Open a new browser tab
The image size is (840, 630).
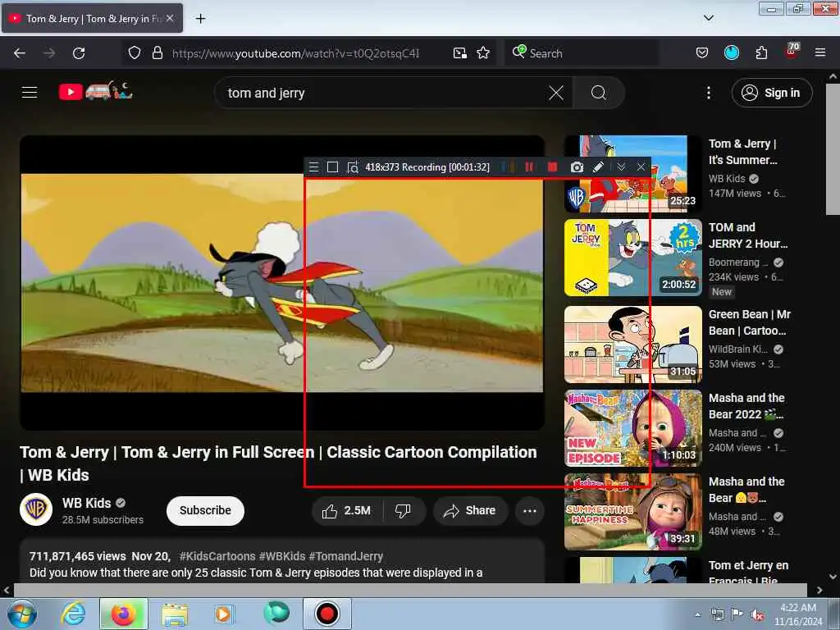click(200, 19)
